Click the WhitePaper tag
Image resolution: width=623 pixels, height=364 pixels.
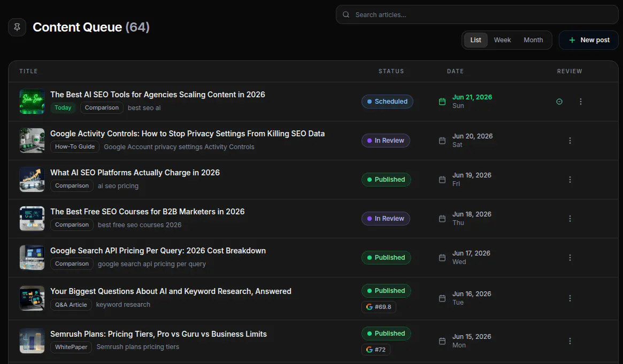(71, 347)
